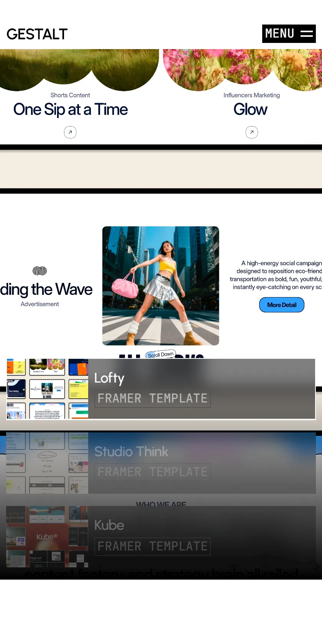This screenshot has height=644, width=322.
Task: Open the city crosswalk fashion photo
Action: [161, 286]
